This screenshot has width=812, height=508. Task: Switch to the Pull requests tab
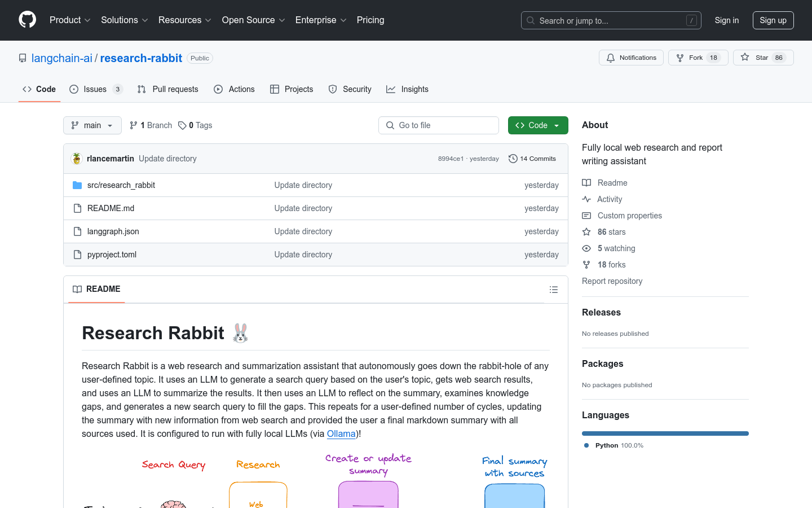[168, 89]
